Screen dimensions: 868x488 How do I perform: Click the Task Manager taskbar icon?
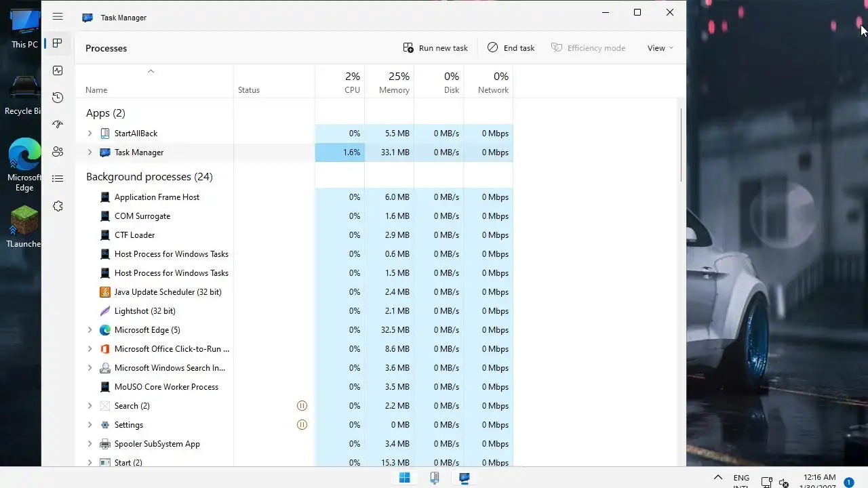pyautogui.click(x=465, y=478)
